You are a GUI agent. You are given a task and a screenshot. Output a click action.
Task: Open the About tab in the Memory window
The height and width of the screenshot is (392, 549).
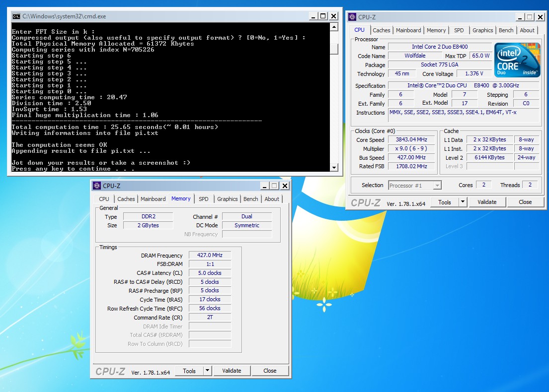(272, 199)
